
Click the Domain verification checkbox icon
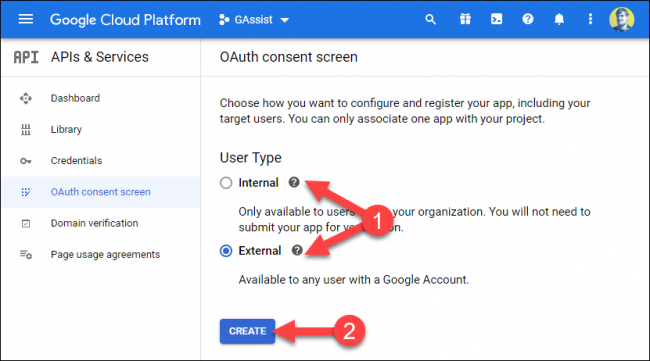[26, 224]
